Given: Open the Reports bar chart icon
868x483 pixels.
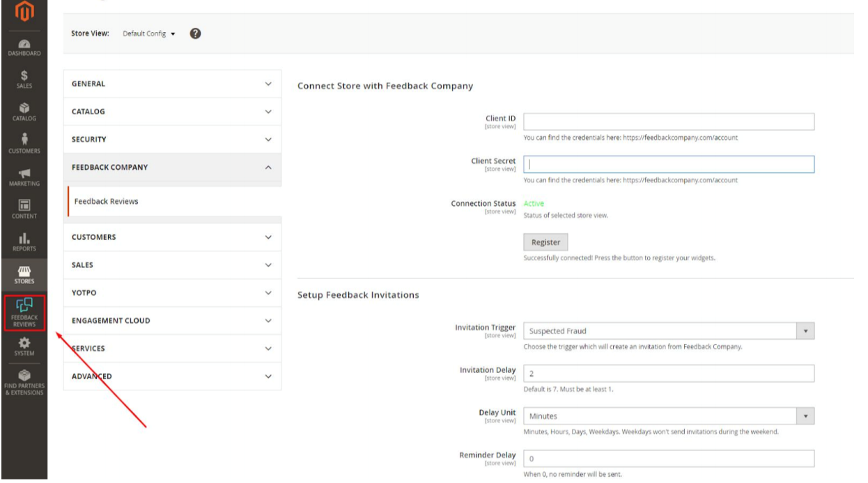Looking at the screenshot, I should coord(24,241).
